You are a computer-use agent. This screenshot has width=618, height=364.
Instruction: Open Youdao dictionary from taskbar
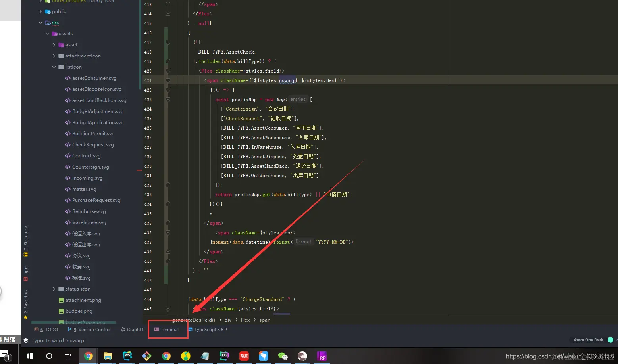[244, 356]
